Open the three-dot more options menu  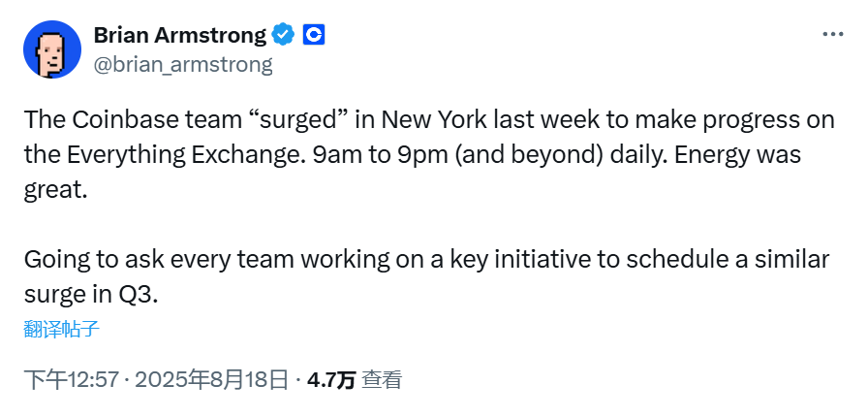click(x=832, y=35)
